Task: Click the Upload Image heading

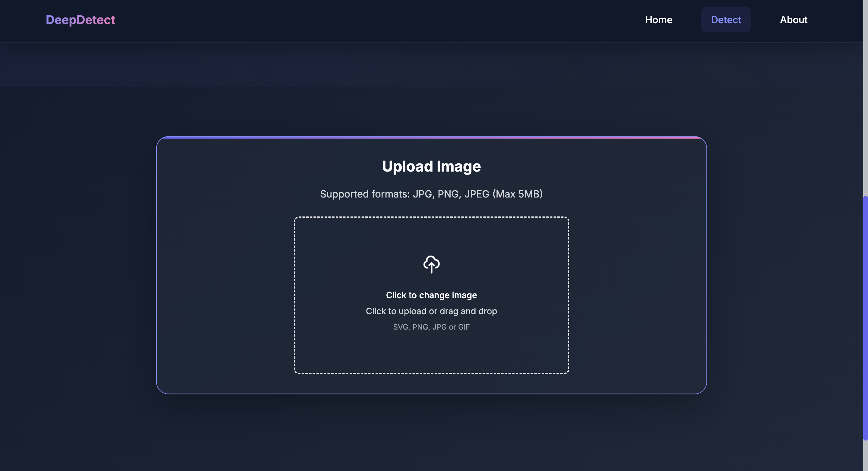Action: click(431, 166)
